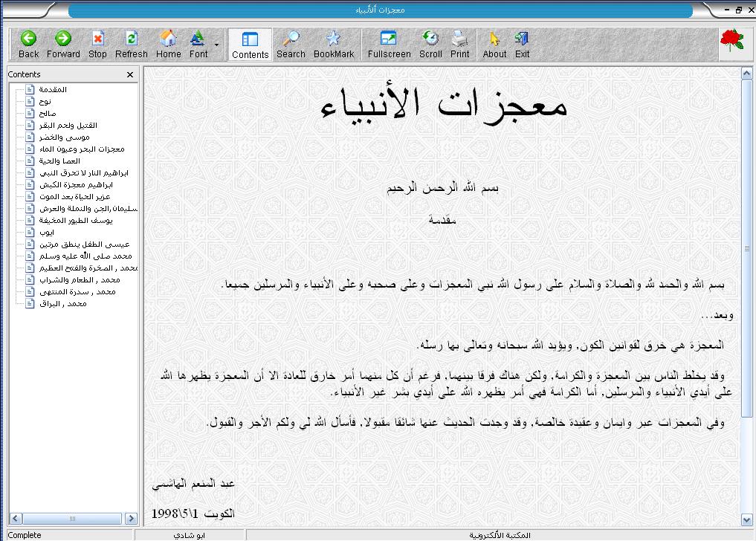Toggle the Contents panel button
Screen dimensions: 756x541
coord(250,45)
